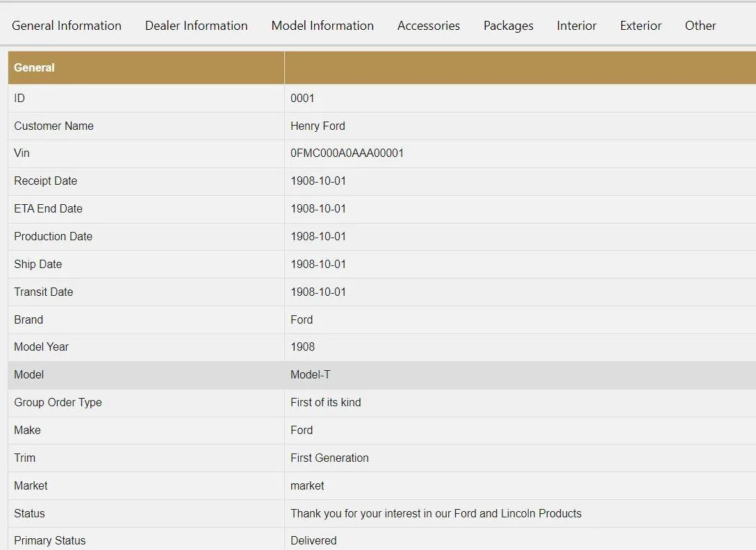Click the Model row label

tap(28, 375)
